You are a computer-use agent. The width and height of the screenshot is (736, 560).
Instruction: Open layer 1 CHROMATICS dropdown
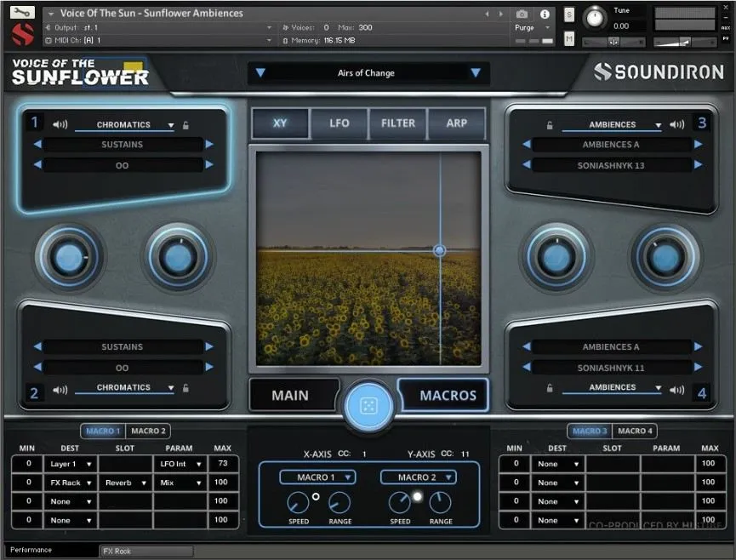pyautogui.click(x=125, y=125)
